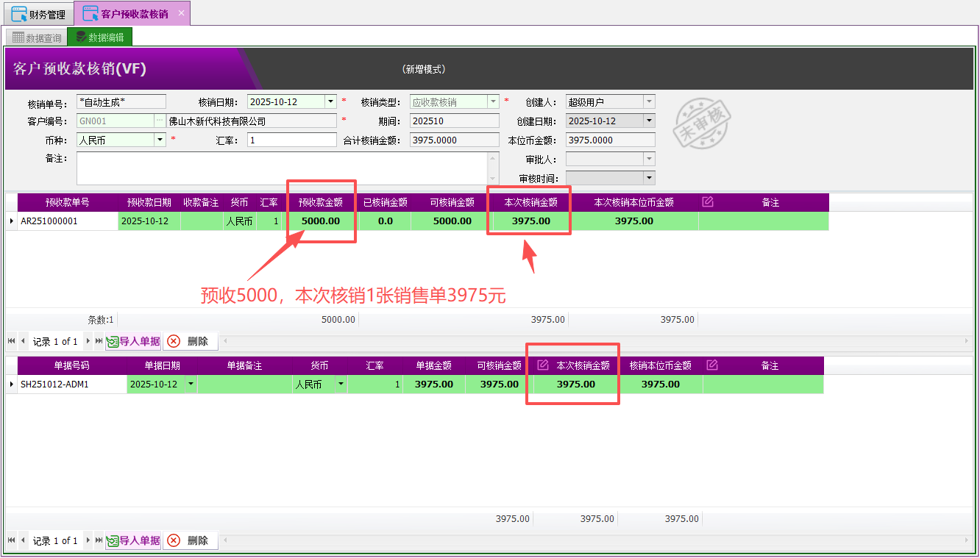Click edit icon in lower 本次核销金额 header
The height and width of the screenshot is (558, 980).
coord(543,365)
